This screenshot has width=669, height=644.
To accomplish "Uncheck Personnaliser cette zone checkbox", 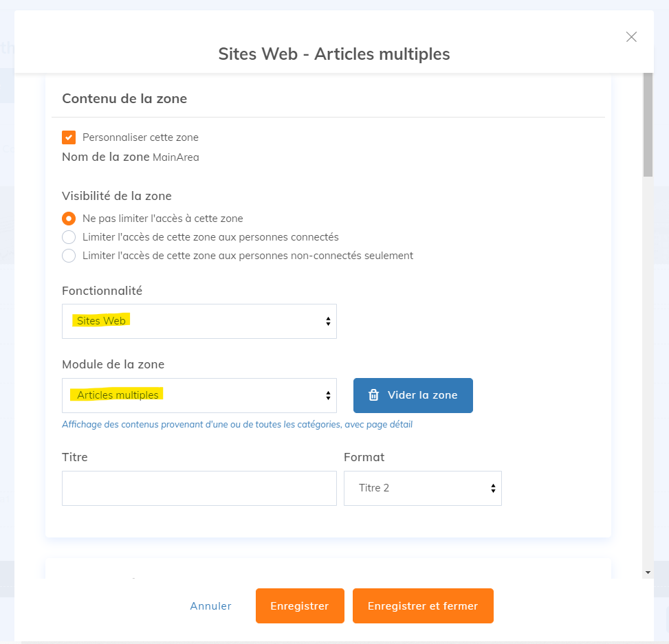I will (x=69, y=137).
